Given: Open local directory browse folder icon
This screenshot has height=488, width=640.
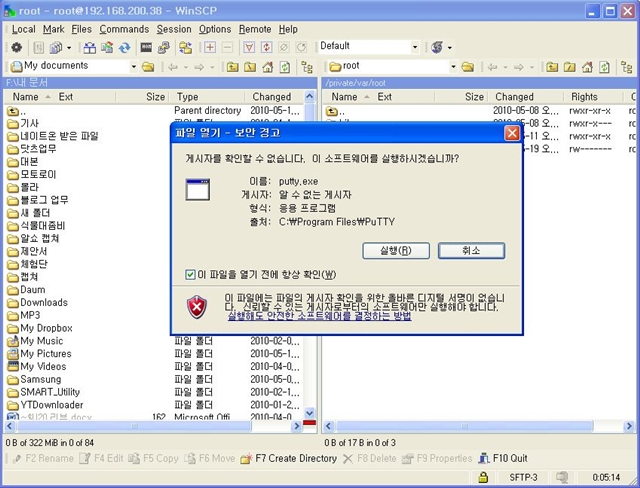Looking at the screenshot, I should 148,67.
